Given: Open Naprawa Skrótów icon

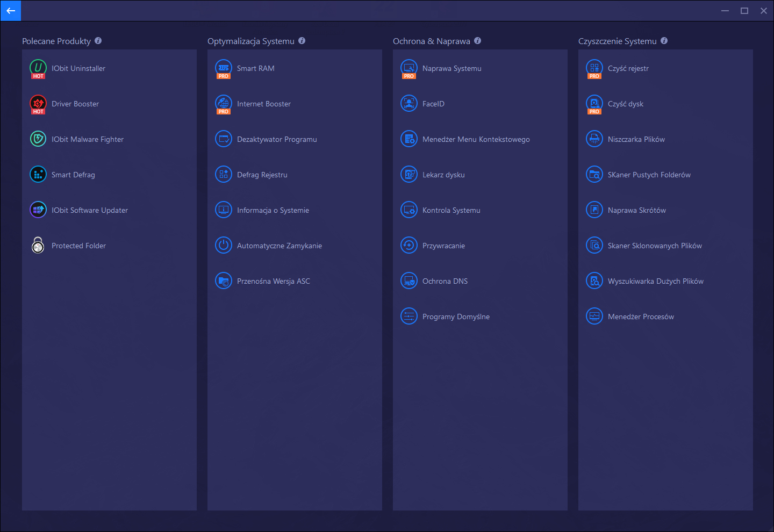Looking at the screenshot, I should pos(594,210).
